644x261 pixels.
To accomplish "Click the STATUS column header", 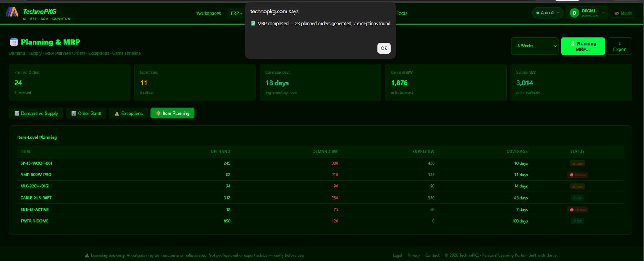I will click(x=577, y=151).
